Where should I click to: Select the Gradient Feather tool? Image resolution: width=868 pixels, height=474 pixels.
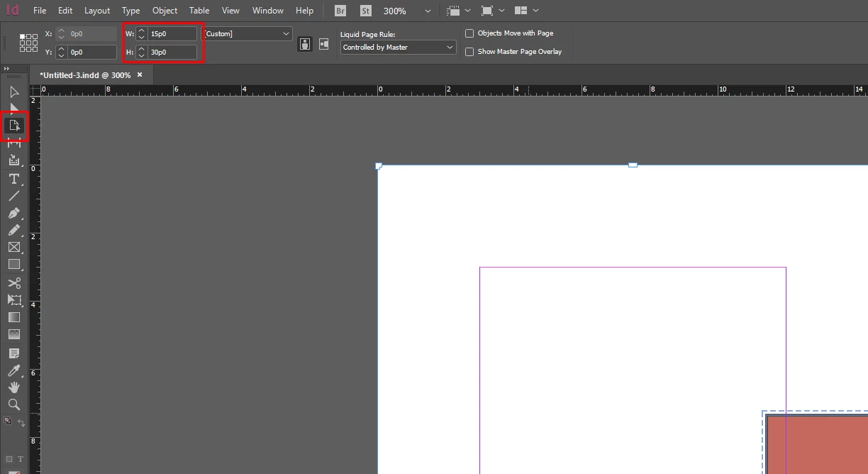tap(14, 334)
